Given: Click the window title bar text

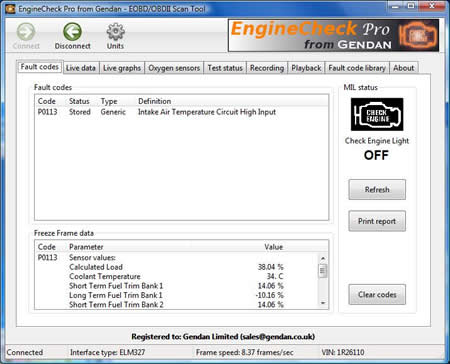Looking at the screenshot, I should coord(112,9).
